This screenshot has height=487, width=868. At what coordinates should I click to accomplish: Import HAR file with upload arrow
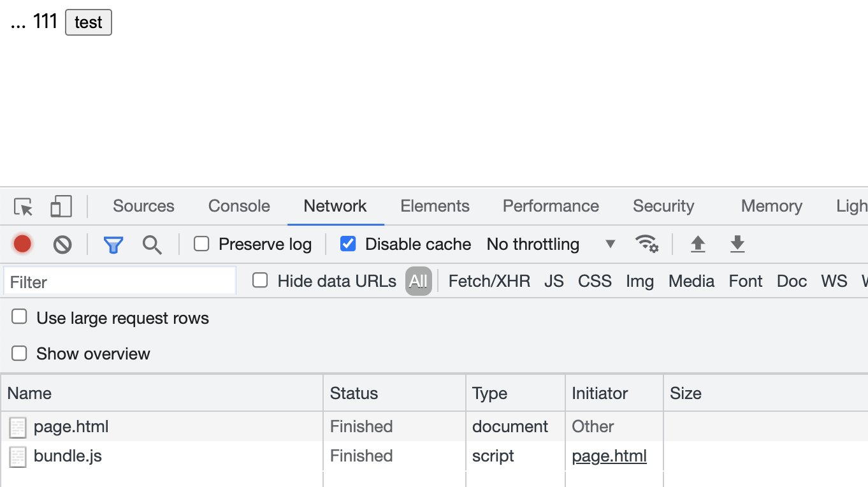point(698,244)
